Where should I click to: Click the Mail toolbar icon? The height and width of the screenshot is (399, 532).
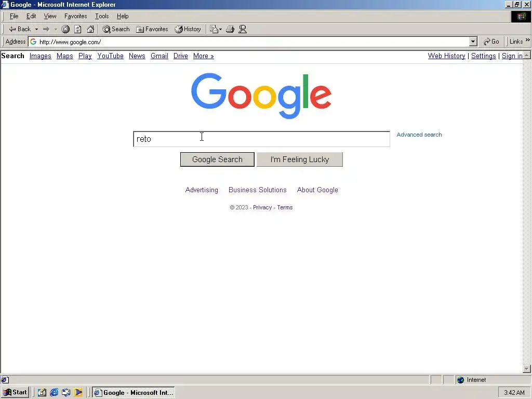coord(216,29)
